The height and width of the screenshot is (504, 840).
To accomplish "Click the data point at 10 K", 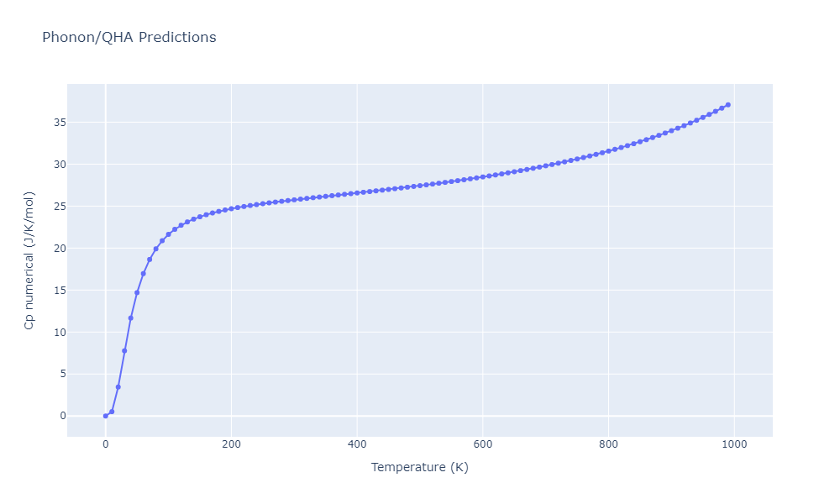I will pos(112,412).
